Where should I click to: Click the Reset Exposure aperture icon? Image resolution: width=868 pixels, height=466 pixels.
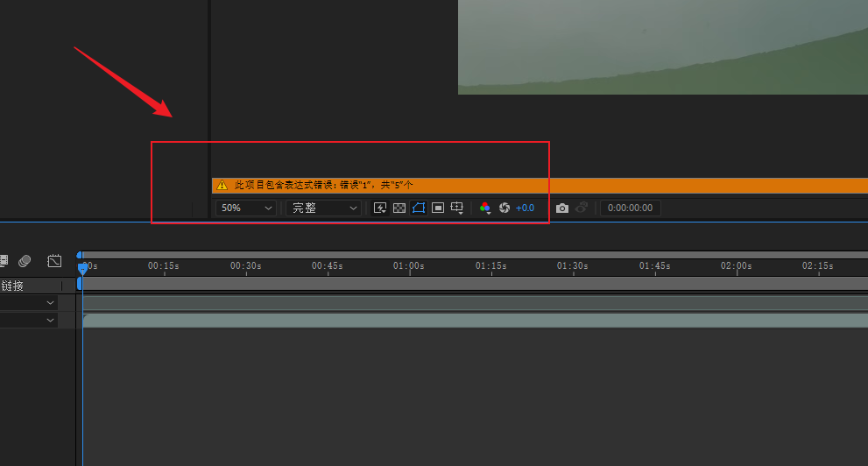505,208
